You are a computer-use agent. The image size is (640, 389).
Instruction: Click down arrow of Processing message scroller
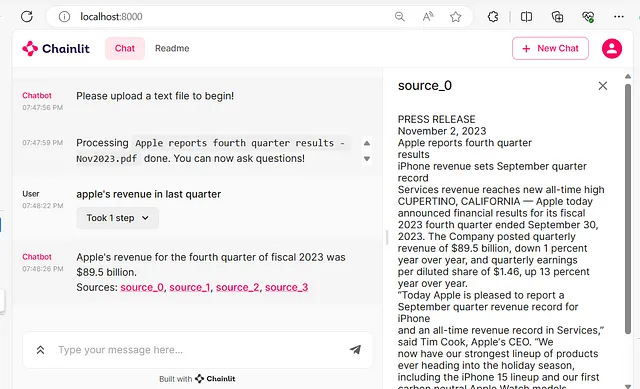coord(367,159)
